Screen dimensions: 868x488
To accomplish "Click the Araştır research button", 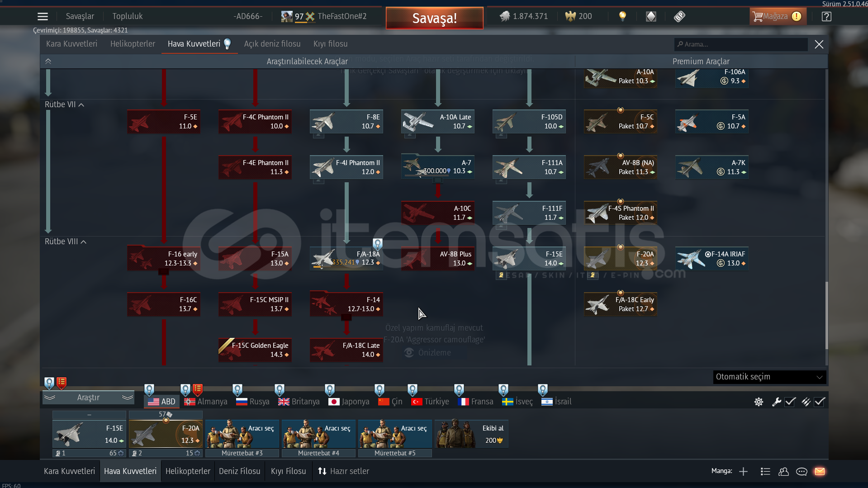I will (x=88, y=398).
